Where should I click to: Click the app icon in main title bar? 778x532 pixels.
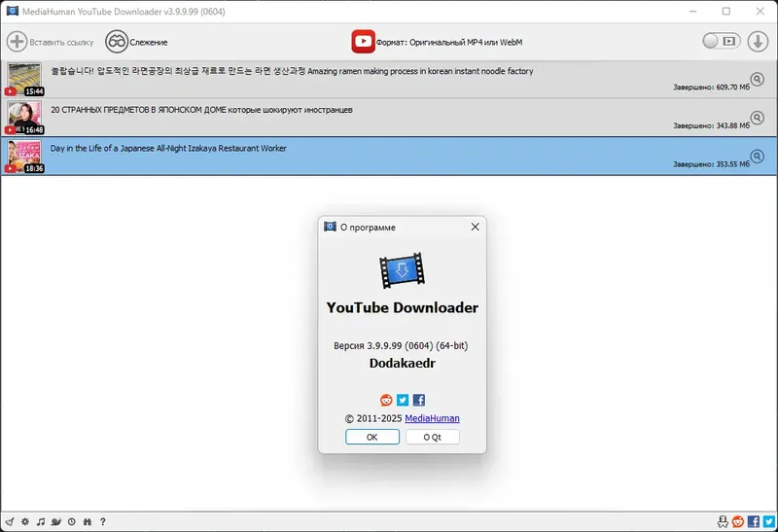click(x=13, y=11)
